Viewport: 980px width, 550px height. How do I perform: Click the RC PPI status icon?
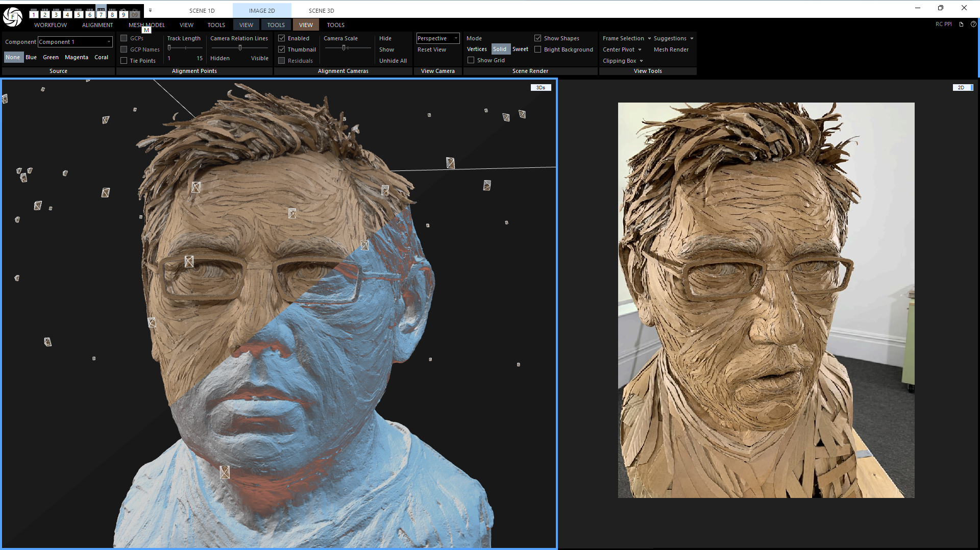click(x=944, y=24)
